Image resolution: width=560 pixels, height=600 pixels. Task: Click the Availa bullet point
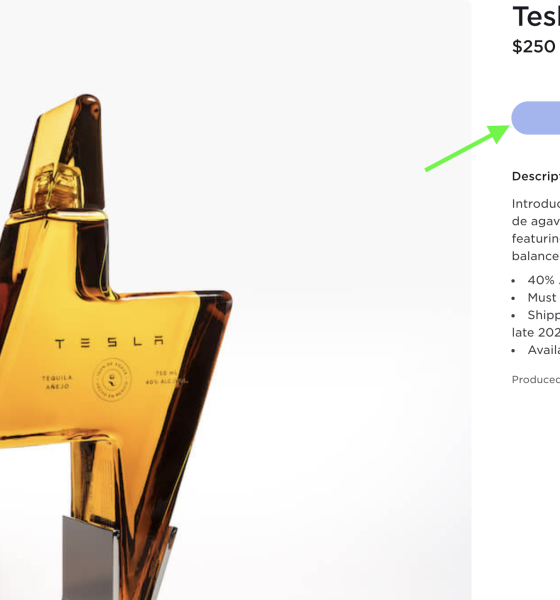(536, 350)
